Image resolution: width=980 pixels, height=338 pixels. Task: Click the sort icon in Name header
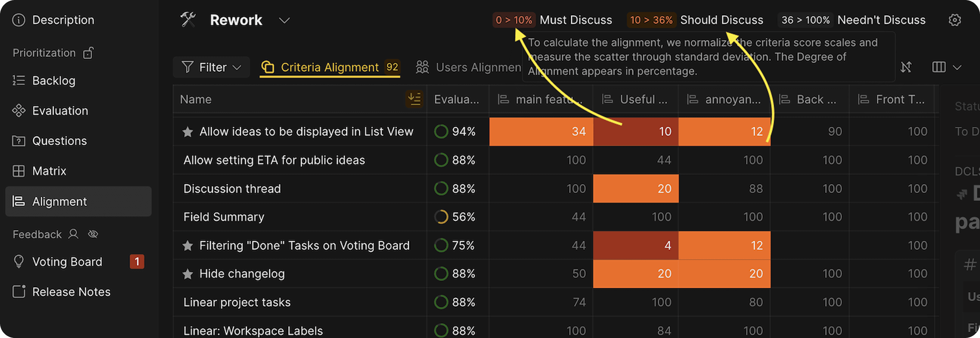pyautogui.click(x=414, y=99)
